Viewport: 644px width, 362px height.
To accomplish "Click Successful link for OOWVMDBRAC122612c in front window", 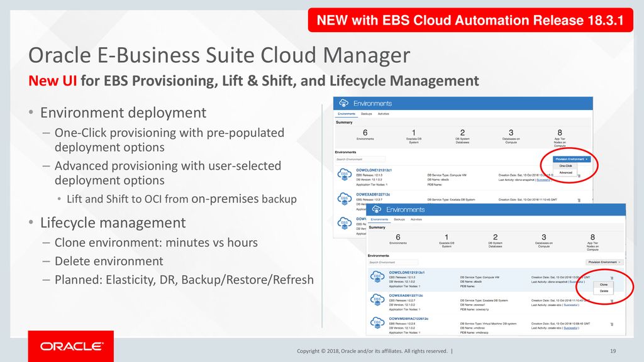I will 570,328.
